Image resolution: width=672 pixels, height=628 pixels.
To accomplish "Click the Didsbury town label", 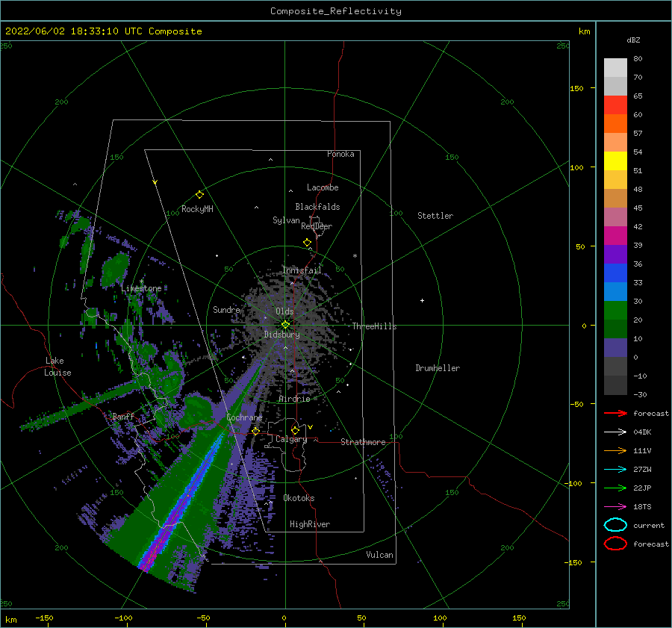I will click(x=282, y=335).
